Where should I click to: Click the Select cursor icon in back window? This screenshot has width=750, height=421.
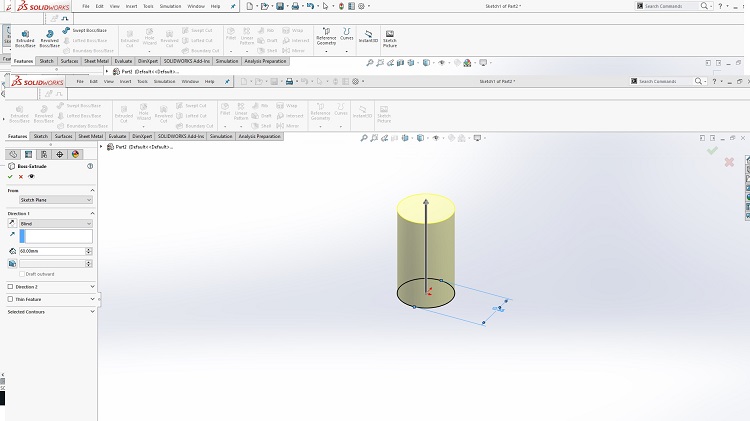[x=325, y=6]
